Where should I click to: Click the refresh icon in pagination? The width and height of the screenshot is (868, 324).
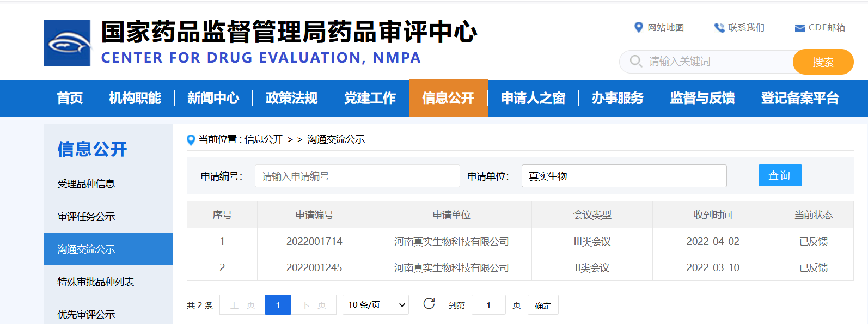[x=429, y=304]
